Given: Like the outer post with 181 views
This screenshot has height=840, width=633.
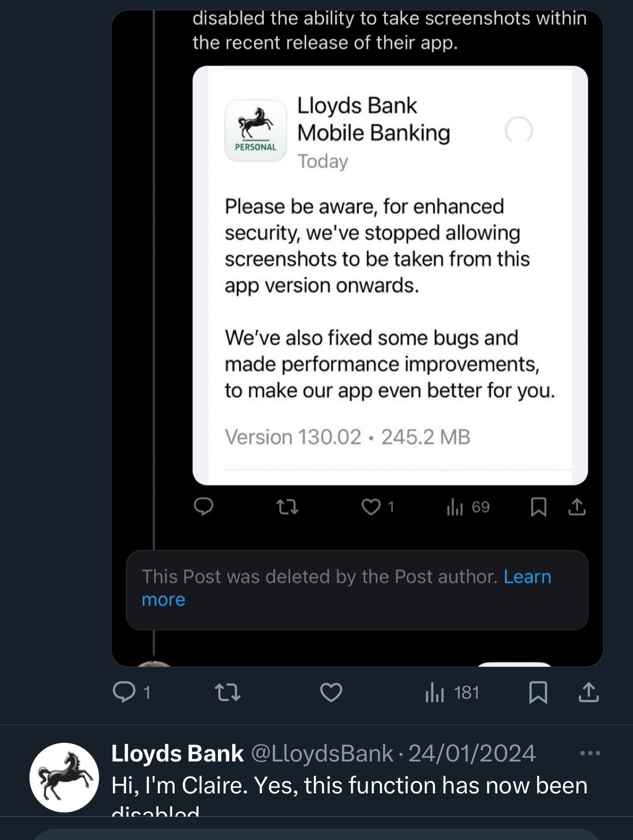Looking at the screenshot, I should [331, 692].
